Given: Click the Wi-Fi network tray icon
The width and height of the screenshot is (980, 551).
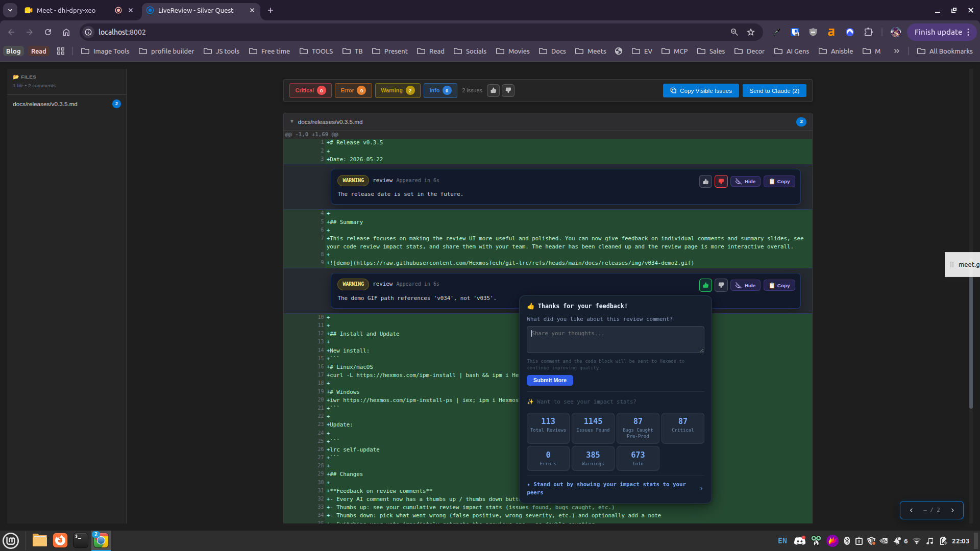Looking at the screenshot, I should coord(917,541).
